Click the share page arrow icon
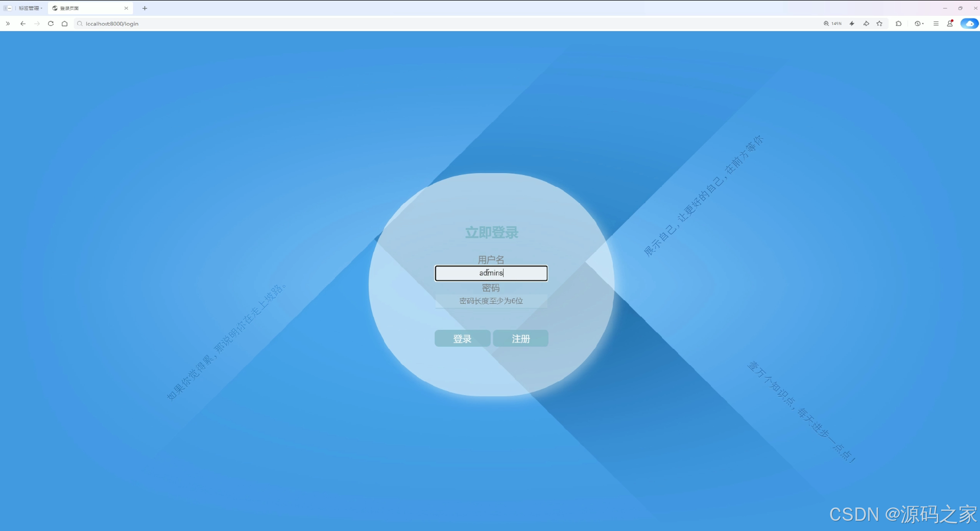Screen dimensions: 980x531 click(866, 23)
